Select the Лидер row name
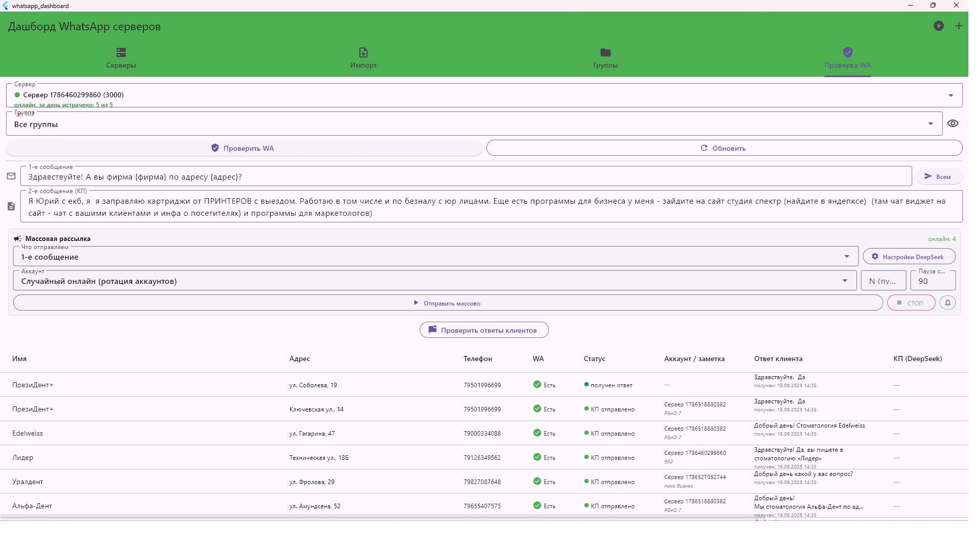Screen dimensions: 980x537 [x=23, y=457]
